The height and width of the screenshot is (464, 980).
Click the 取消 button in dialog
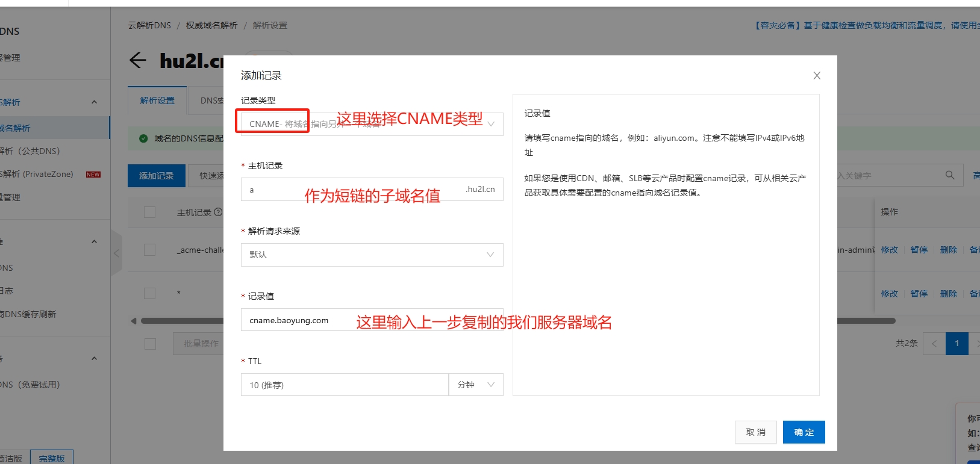755,432
